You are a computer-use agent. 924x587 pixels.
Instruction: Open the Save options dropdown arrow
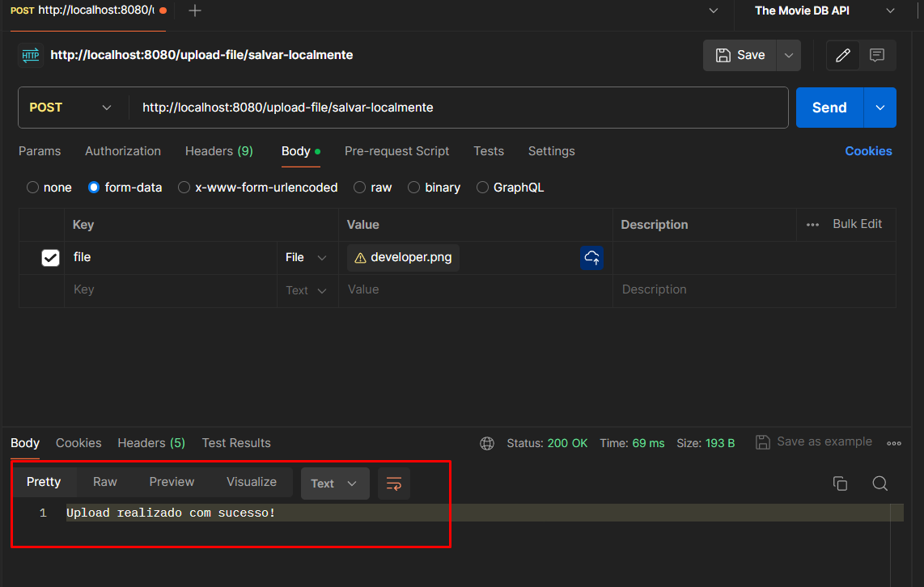tap(788, 55)
